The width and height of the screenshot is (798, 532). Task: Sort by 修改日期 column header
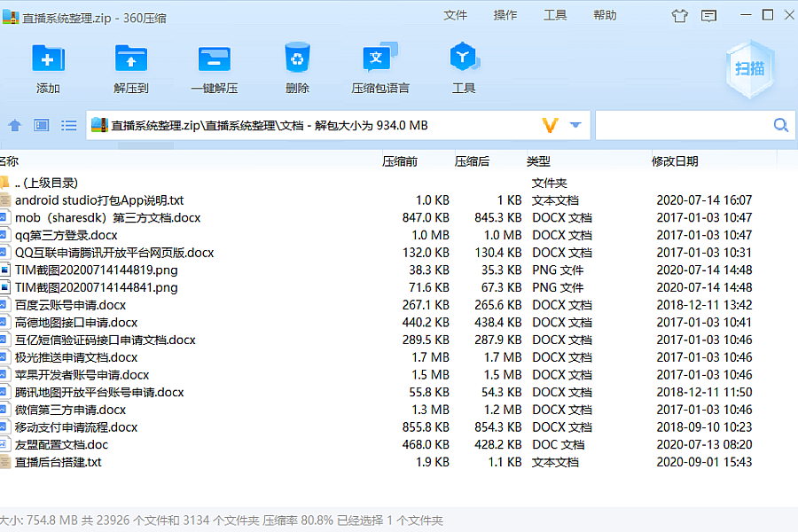pyautogui.click(x=675, y=161)
